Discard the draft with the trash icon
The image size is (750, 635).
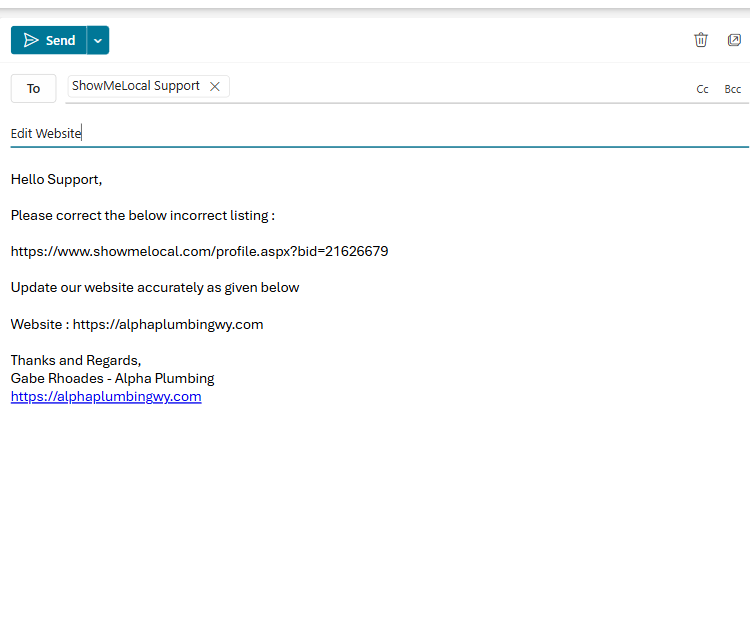(x=701, y=40)
